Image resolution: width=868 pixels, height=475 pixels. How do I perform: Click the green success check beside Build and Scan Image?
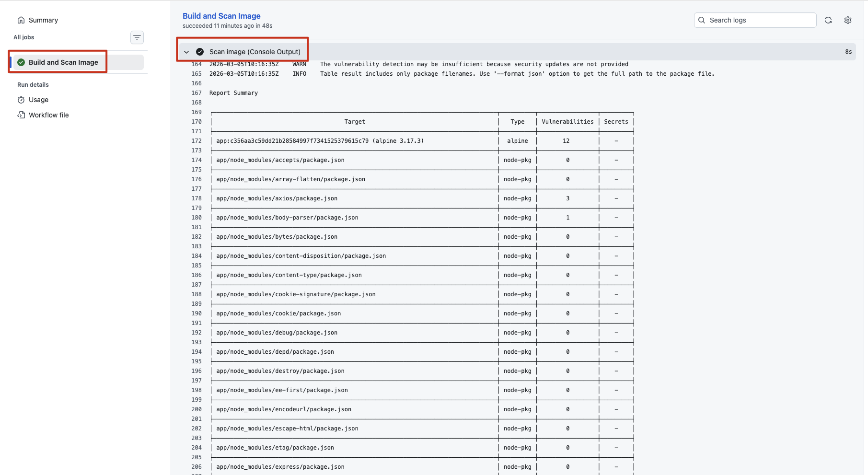(21, 62)
